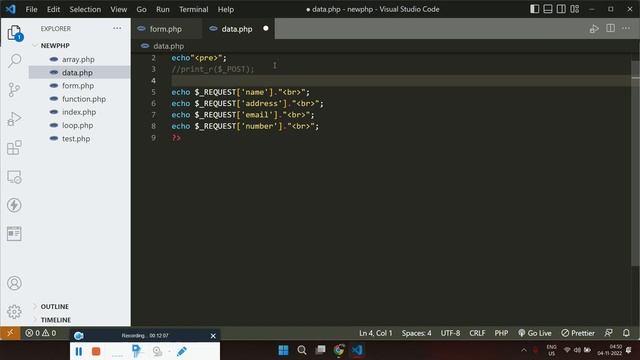The height and width of the screenshot is (360, 640).
Task: Click Prettier status item
Action: pyautogui.click(x=578, y=333)
